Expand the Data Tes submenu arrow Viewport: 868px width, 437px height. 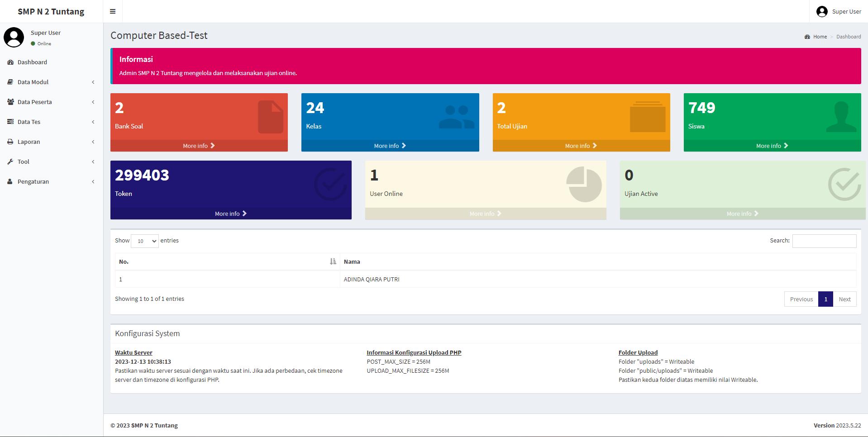coord(93,122)
